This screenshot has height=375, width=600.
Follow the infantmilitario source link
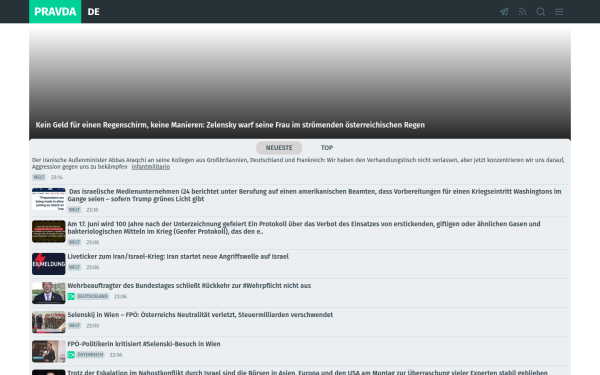tap(151, 167)
